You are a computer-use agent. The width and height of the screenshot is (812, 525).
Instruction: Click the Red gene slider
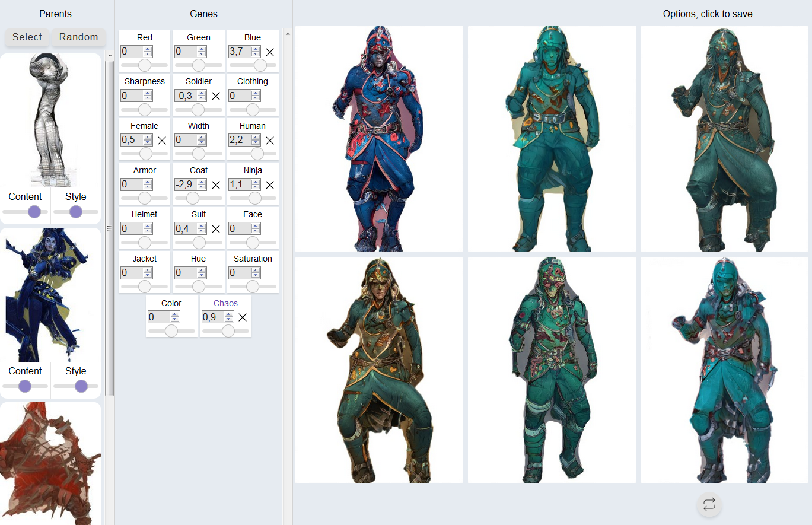pos(145,65)
